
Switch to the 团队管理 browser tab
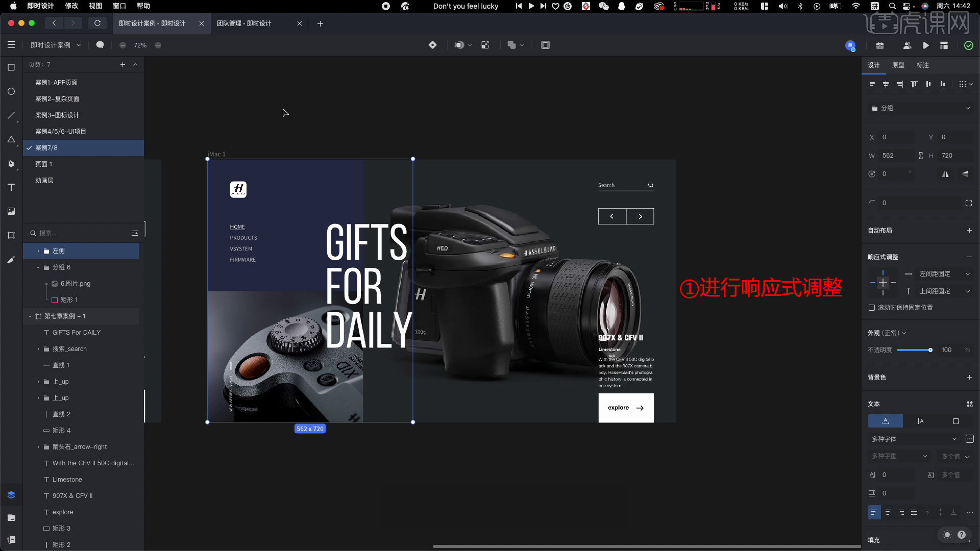coord(244,23)
